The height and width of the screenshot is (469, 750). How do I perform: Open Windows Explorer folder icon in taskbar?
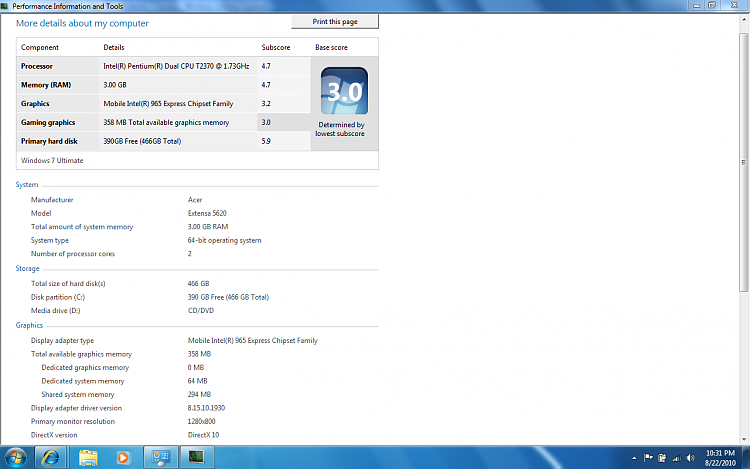click(x=88, y=458)
